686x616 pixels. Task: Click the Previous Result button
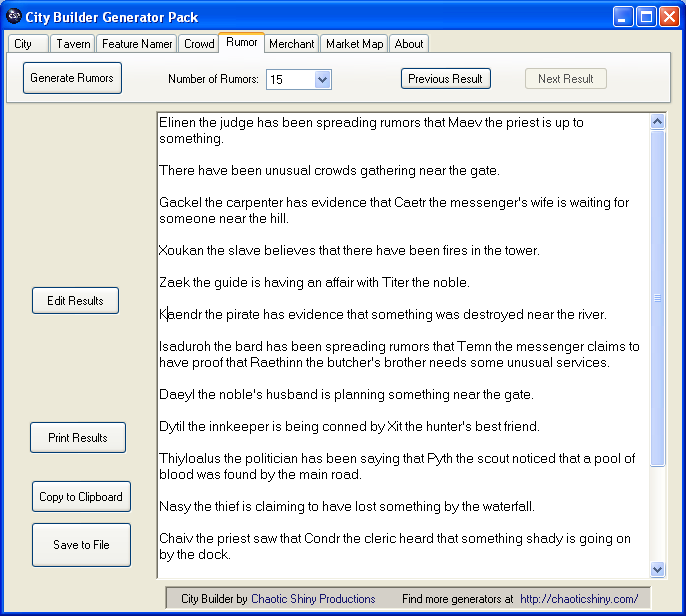point(445,79)
